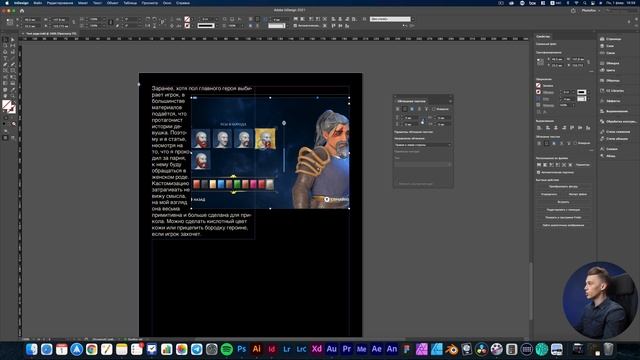Choose jump to next column in floating panel
The image size is (640, 360).
click(x=426, y=109)
